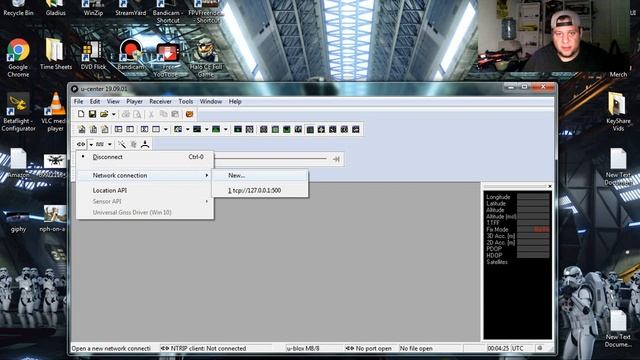Expand Network connection submenu arrow
640x360 pixels.
coord(207,176)
